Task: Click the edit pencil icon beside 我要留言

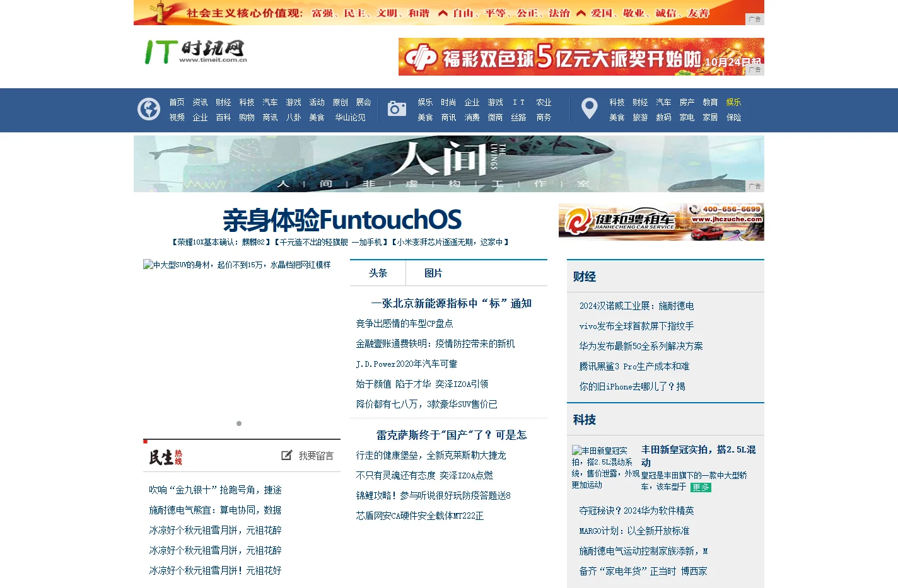Action: coord(287,455)
